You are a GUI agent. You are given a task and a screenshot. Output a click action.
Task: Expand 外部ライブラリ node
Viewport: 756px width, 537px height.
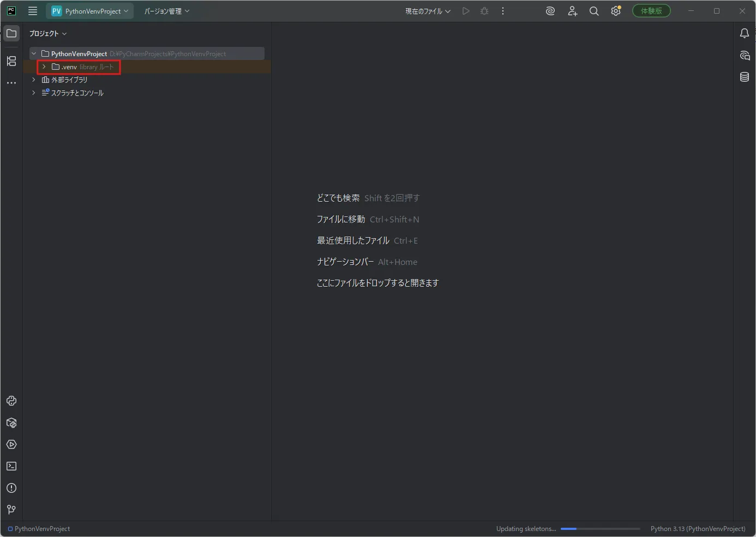click(34, 80)
